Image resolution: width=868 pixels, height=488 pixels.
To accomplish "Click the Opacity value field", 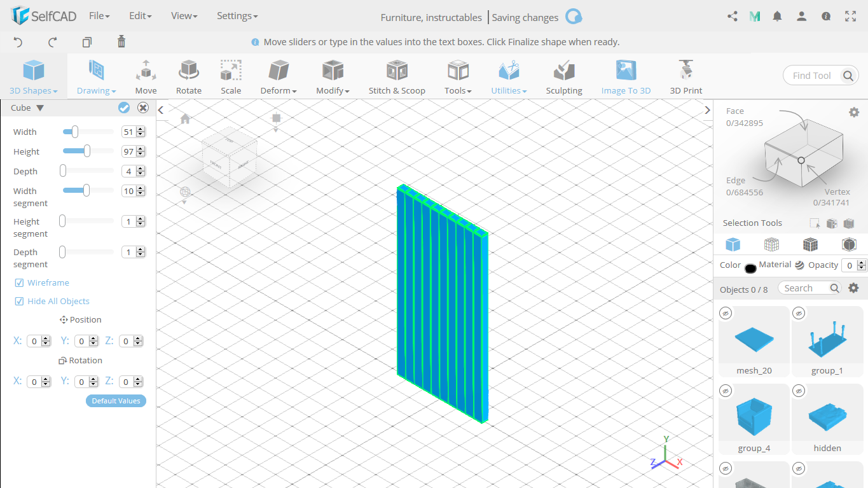I will [x=850, y=265].
